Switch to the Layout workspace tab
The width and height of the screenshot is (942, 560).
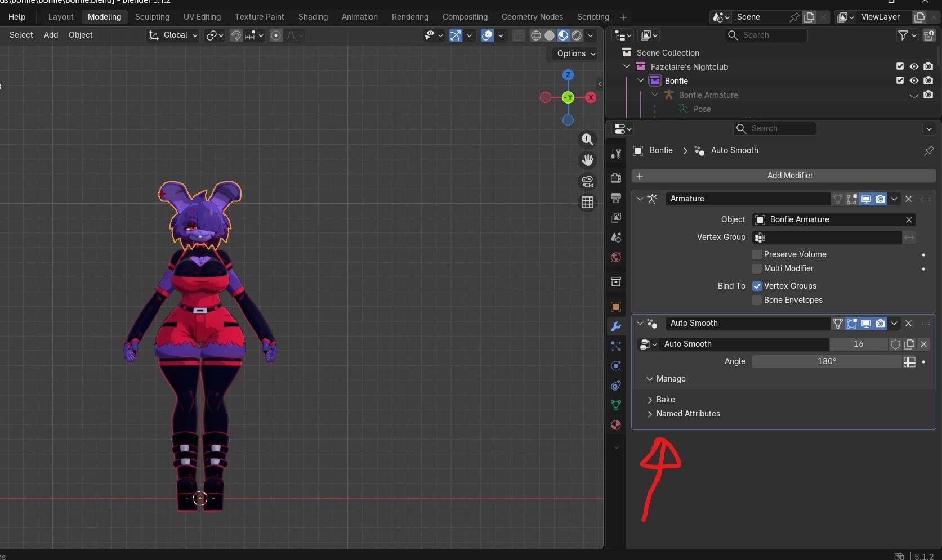[x=61, y=17]
